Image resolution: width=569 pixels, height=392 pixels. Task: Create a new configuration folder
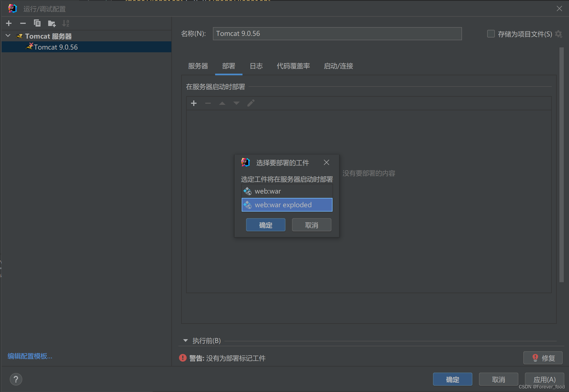(x=52, y=24)
